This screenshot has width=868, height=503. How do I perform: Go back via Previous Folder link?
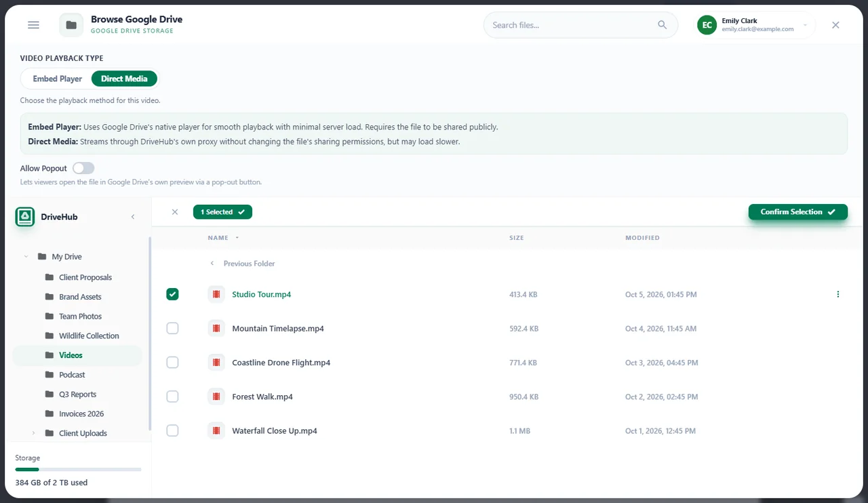pos(243,264)
